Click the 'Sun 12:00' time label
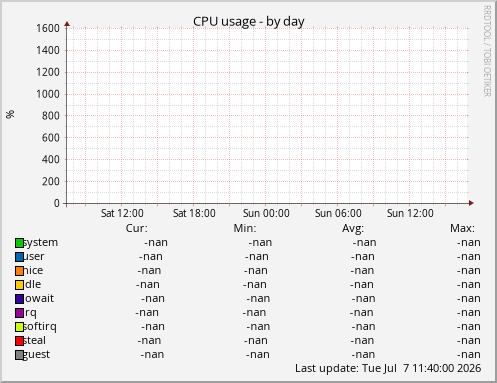497x383 pixels. pyautogui.click(x=410, y=213)
